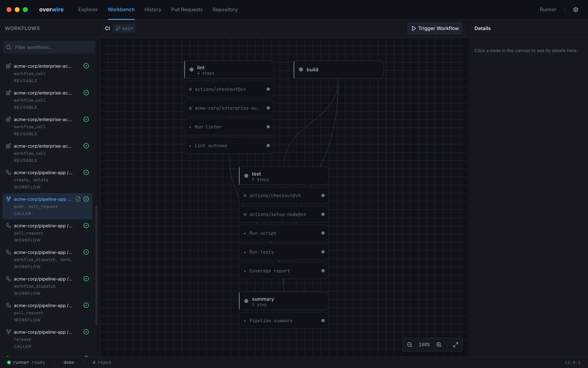Select actions/checkout@v4 step in the lint job

pos(229,89)
